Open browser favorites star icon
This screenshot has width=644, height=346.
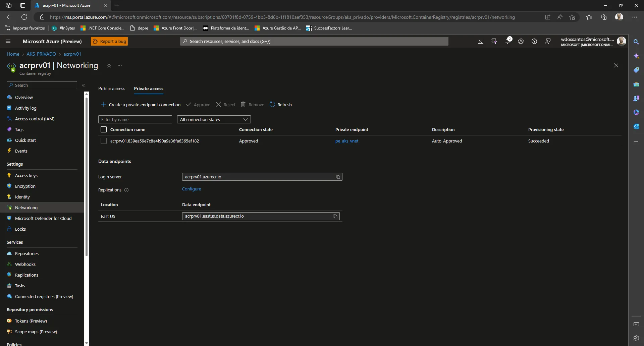589,17
